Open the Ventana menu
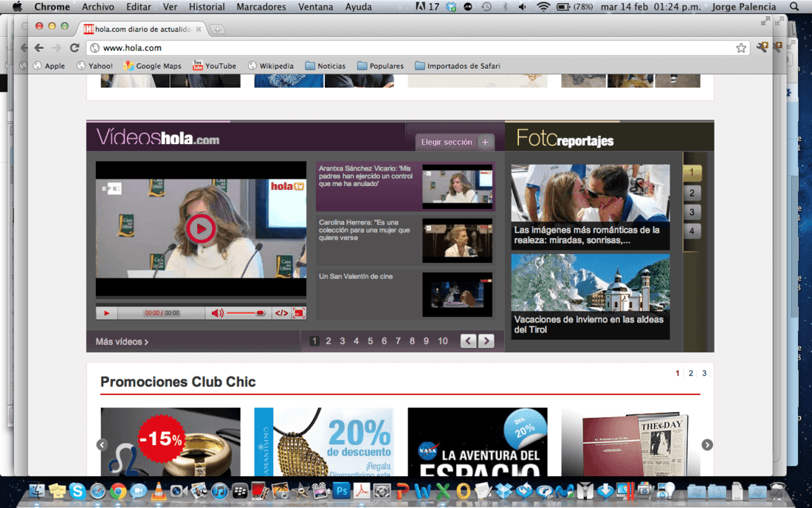The width and height of the screenshot is (812, 508). pos(315,7)
